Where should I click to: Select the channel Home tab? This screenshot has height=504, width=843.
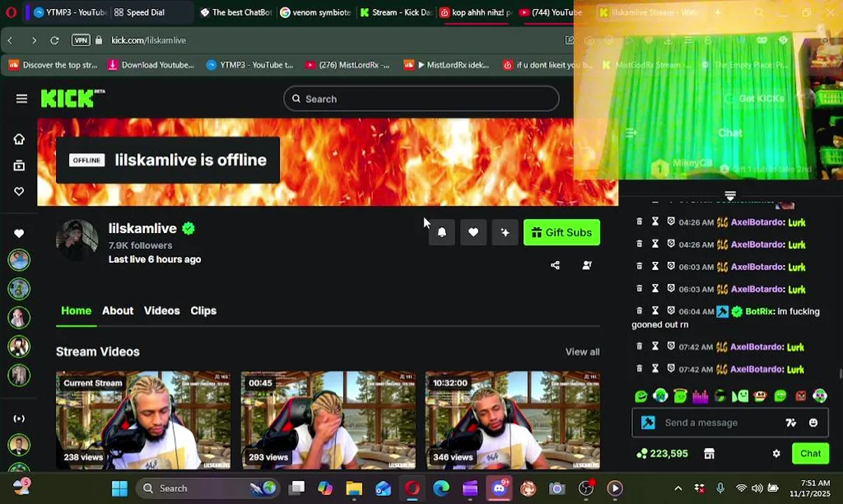(x=76, y=311)
